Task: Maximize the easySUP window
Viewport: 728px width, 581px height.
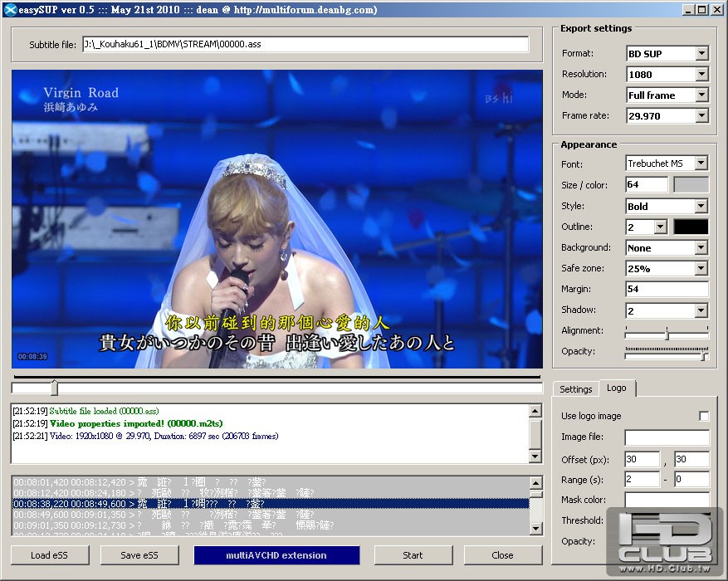Action: pos(702,10)
